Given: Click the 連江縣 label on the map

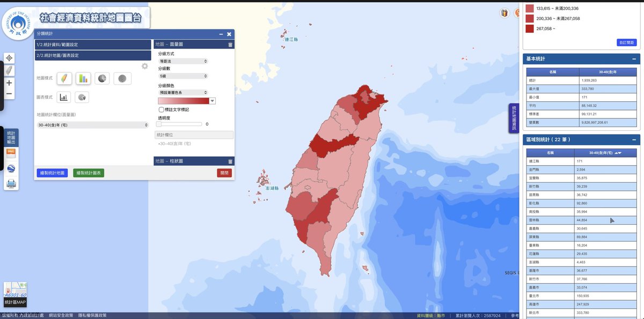Looking at the screenshot, I should [291, 40].
